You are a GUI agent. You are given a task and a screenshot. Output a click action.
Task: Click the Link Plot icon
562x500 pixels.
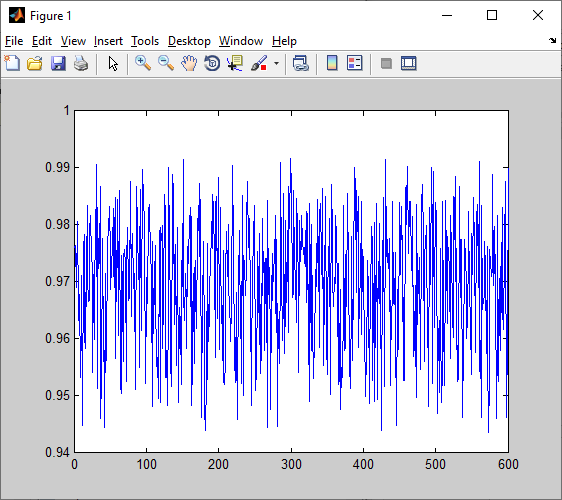[300, 63]
